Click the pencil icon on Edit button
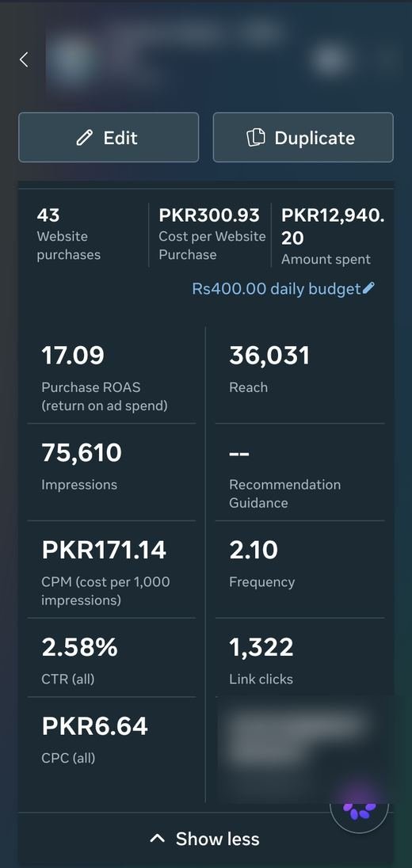412x868 pixels. 84,138
